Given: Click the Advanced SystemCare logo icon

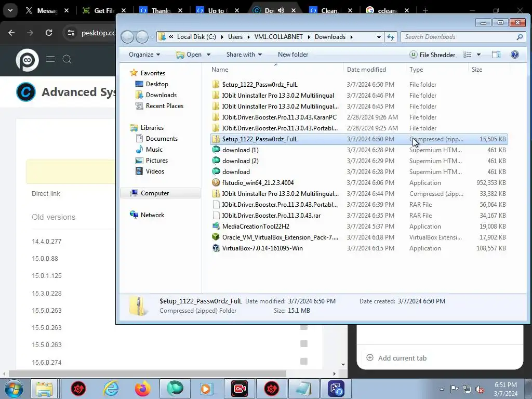Looking at the screenshot, I should pyautogui.click(x=26, y=92).
